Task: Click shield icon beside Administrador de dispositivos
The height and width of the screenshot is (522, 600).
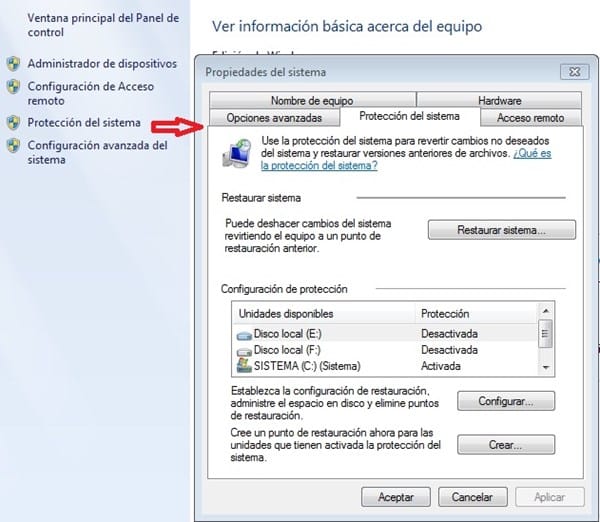Action: click(x=13, y=64)
